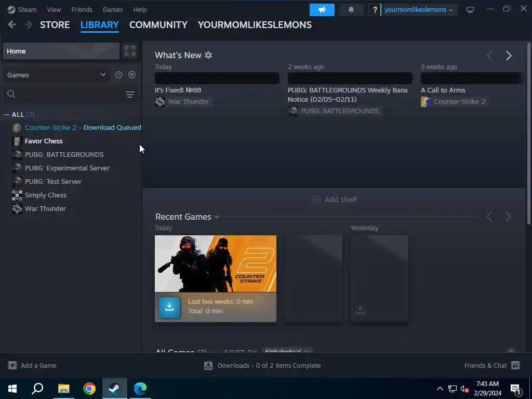Click Counter-Strike 2 blue download button
The height and width of the screenshot is (399, 532).
[169, 308]
